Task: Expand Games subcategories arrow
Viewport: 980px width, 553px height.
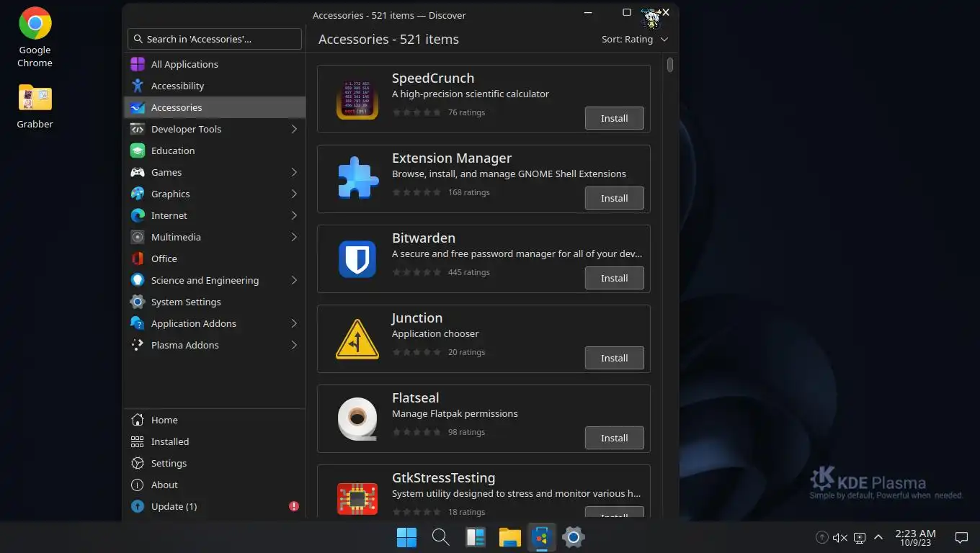Action: pos(294,172)
